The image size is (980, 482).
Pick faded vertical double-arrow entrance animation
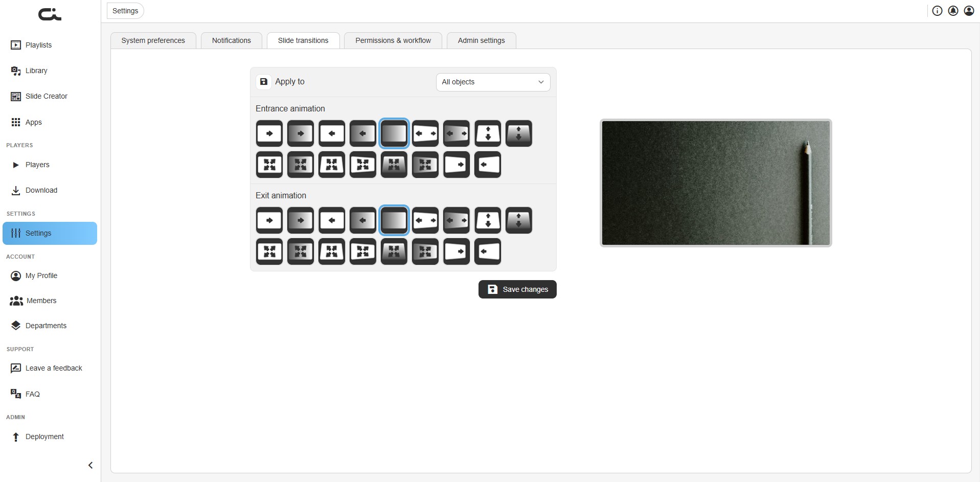coord(519,133)
